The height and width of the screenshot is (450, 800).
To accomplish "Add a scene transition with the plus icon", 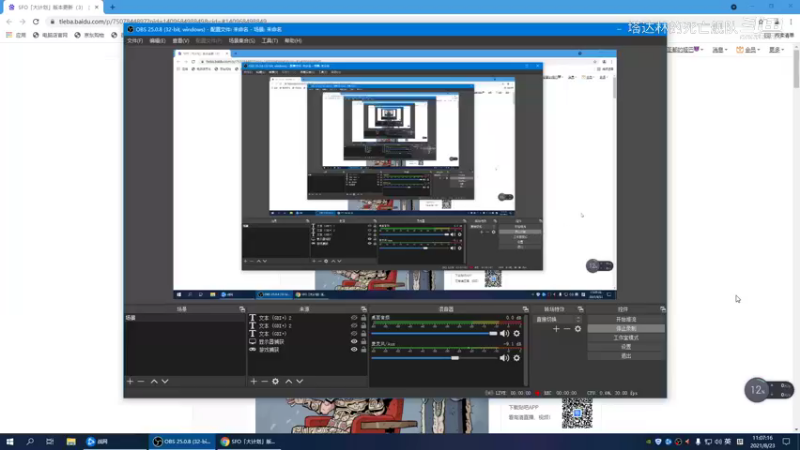I will [x=556, y=329].
